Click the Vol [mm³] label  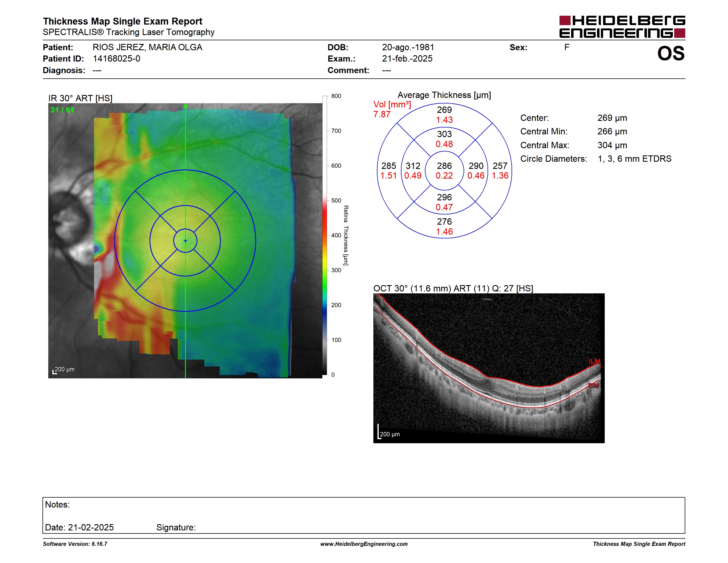(392, 105)
